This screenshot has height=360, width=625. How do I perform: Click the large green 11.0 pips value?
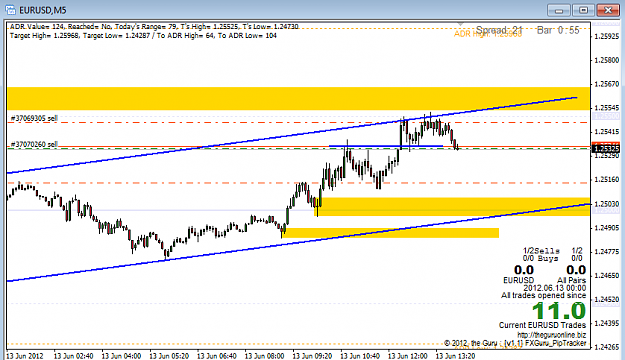[559, 311]
